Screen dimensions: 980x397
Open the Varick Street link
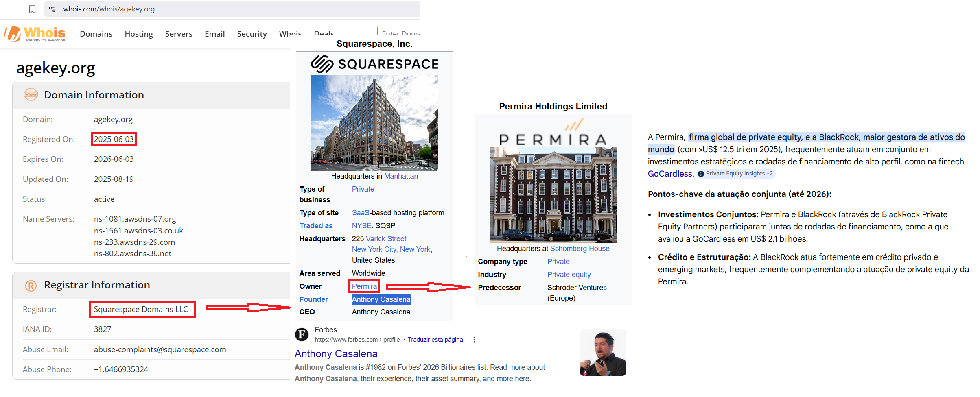(x=386, y=239)
